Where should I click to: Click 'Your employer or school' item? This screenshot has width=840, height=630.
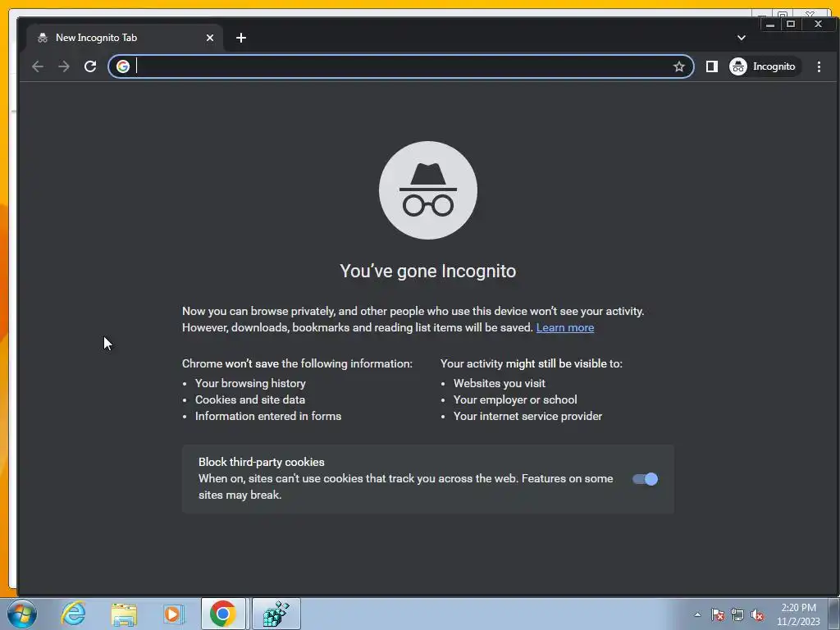tap(515, 399)
